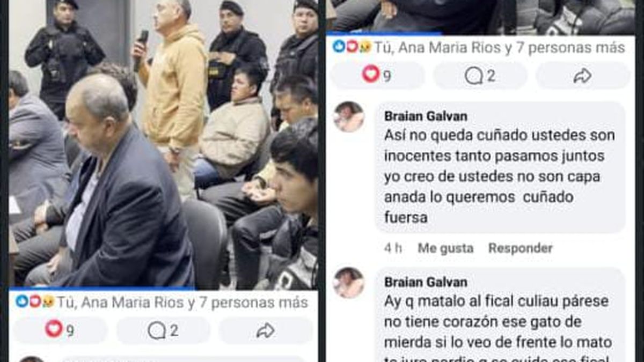The width and height of the screenshot is (644, 362).
Task: Open first comment's profile avatar
Action: tap(349, 116)
